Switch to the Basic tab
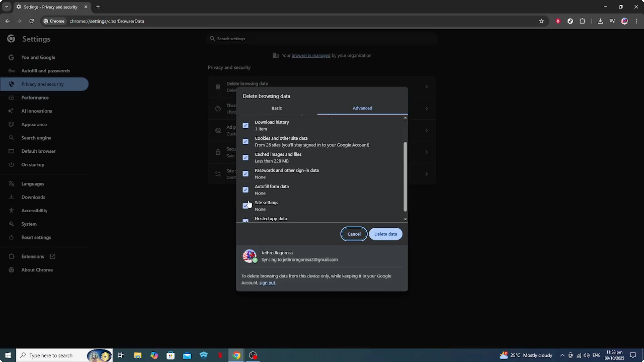This screenshot has height=362, width=644. (x=276, y=108)
